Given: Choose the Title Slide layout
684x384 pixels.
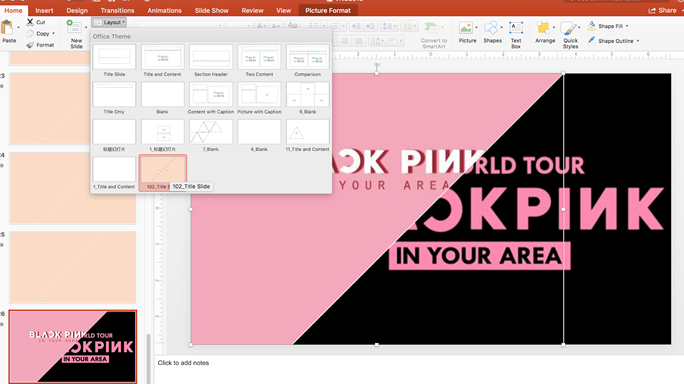Looking at the screenshot, I should coord(114,57).
